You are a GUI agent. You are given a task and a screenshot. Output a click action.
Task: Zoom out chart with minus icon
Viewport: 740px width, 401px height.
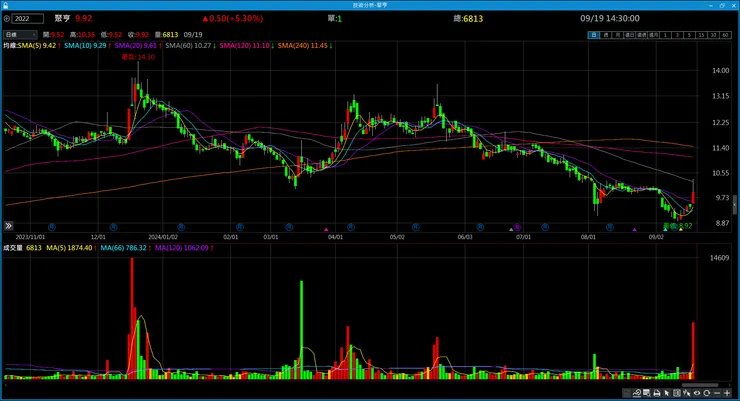[x=717, y=393]
